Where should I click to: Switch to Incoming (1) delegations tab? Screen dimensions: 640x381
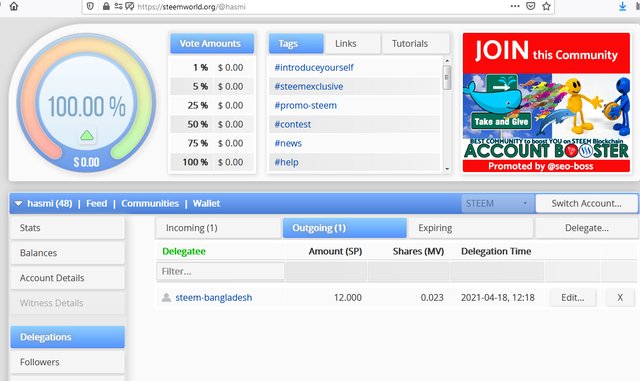click(x=218, y=228)
